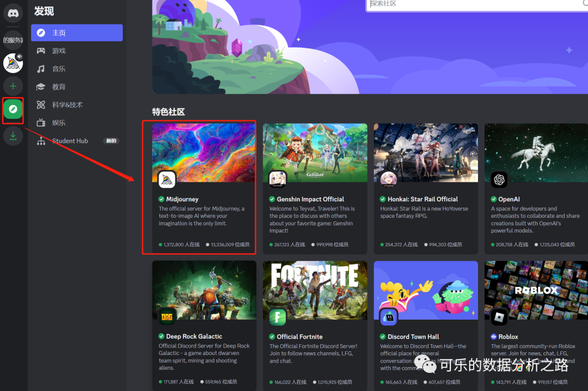Image resolution: width=588 pixels, height=391 pixels.
Task: Open Discord Town Hall title
Action: click(x=413, y=337)
